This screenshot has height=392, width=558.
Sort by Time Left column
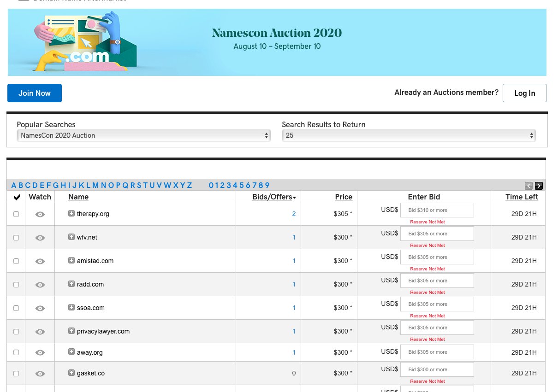pos(522,197)
